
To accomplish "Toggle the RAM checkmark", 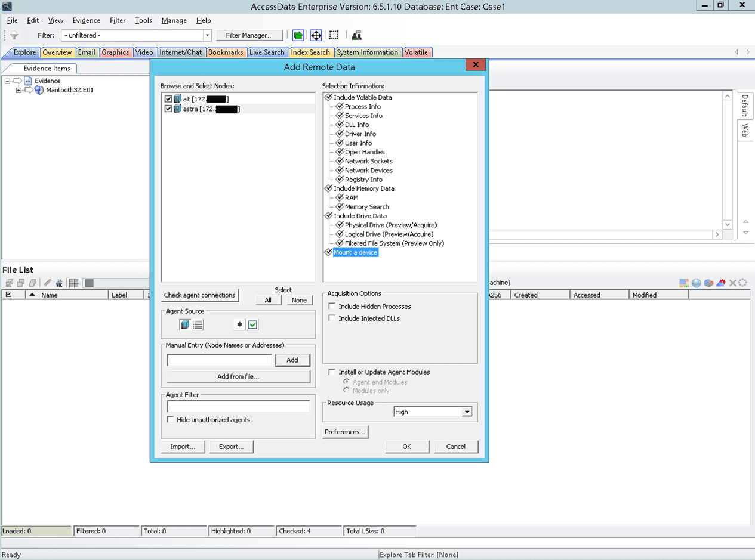I will point(340,197).
